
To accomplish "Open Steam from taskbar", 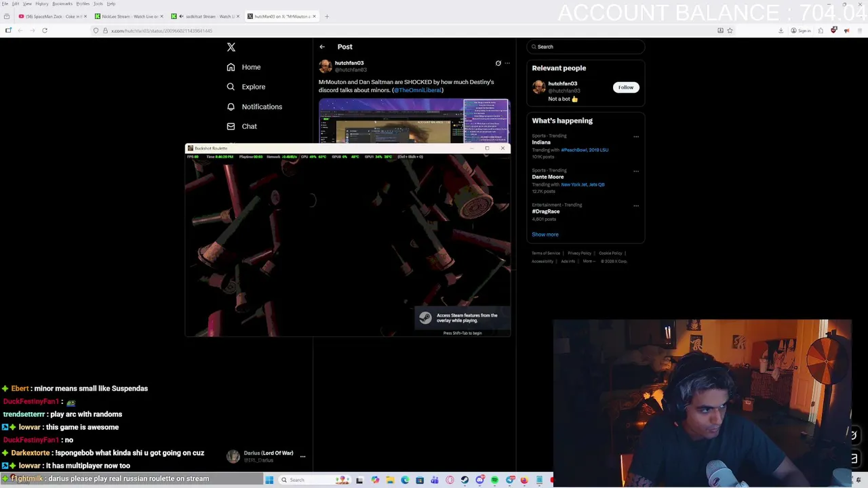I will pos(465,480).
